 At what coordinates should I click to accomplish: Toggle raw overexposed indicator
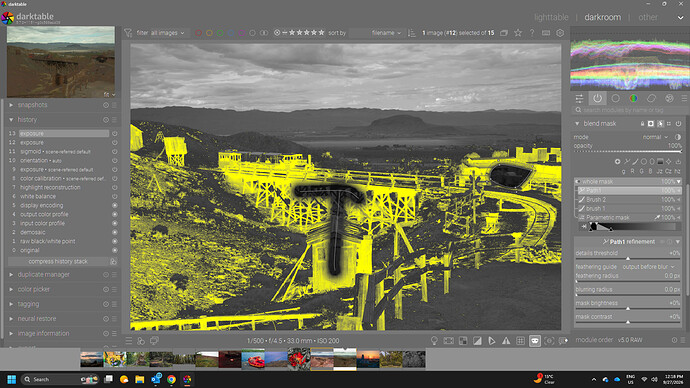click(463, 340)
